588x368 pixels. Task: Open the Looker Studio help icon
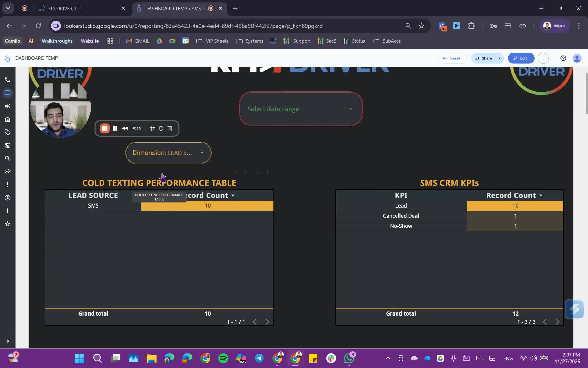tap(563, 58)
